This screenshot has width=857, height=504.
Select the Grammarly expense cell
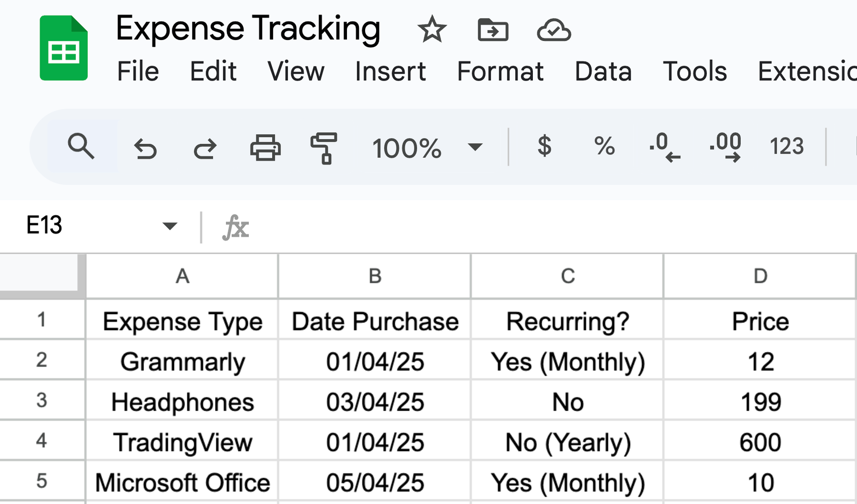(x=182, y=362)
